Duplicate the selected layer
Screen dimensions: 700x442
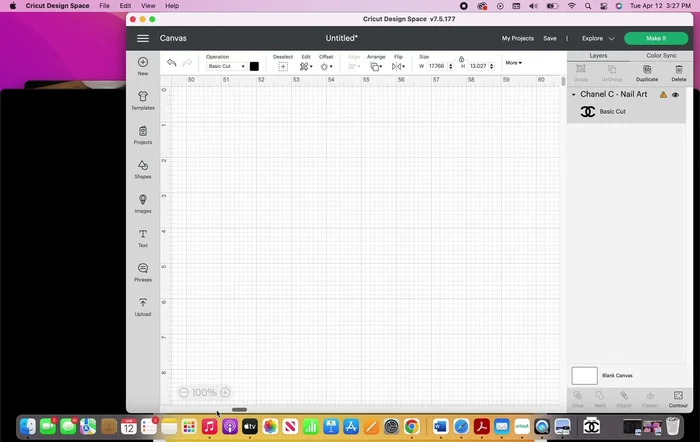tap(647, 73)
